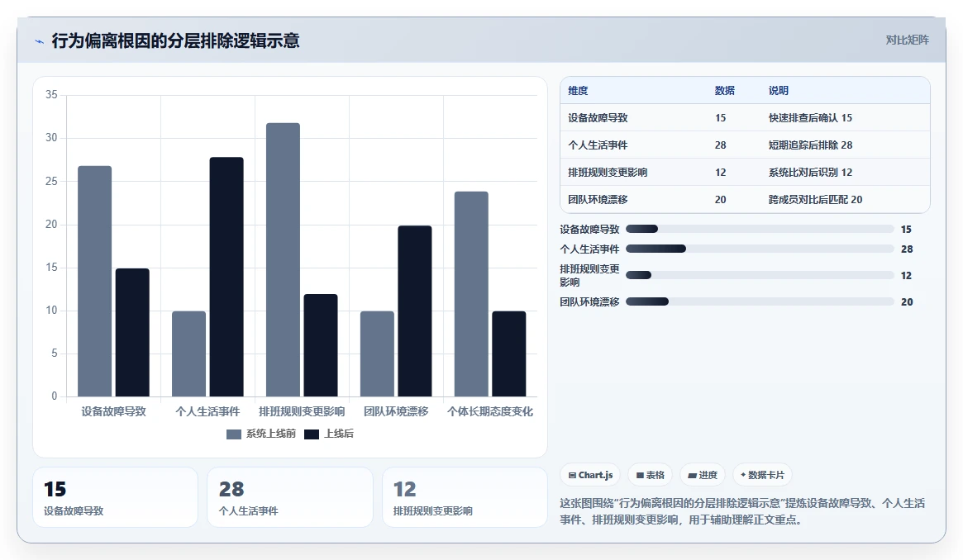Click the 系统上线前 bar for 团队环境漂移

(x=377, y=354)
